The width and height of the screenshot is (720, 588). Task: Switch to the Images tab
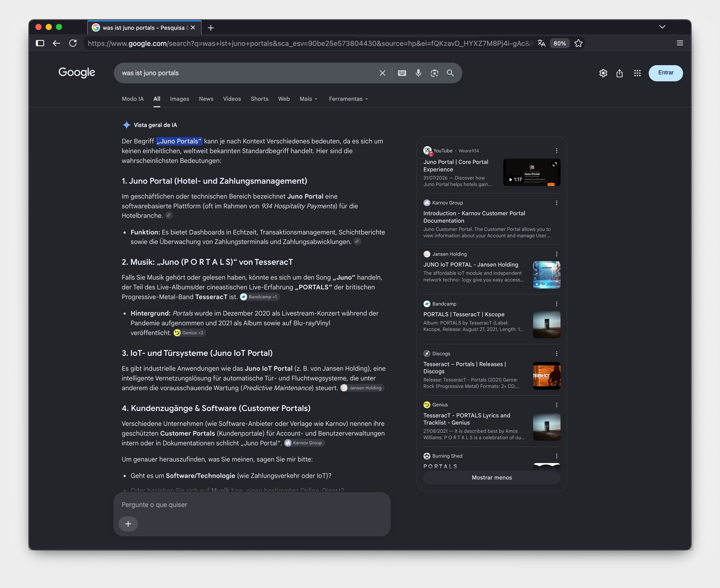179,99
